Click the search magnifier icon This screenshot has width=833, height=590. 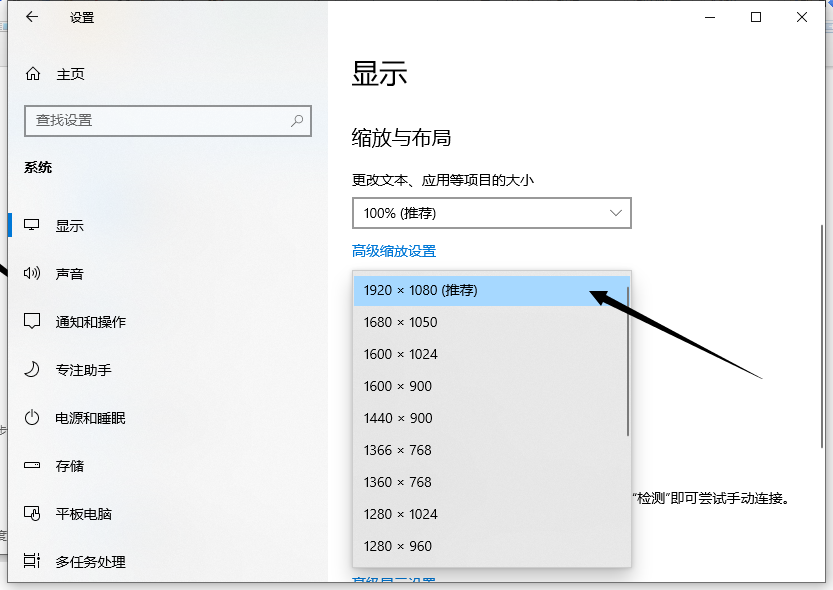point(297,120)
